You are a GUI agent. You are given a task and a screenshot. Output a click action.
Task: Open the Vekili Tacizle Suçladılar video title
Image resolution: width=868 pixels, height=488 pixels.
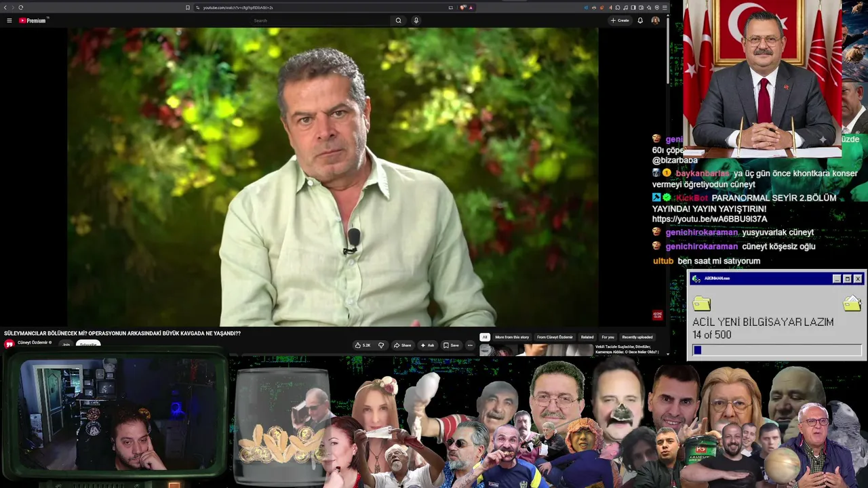(x=627, y=349)
